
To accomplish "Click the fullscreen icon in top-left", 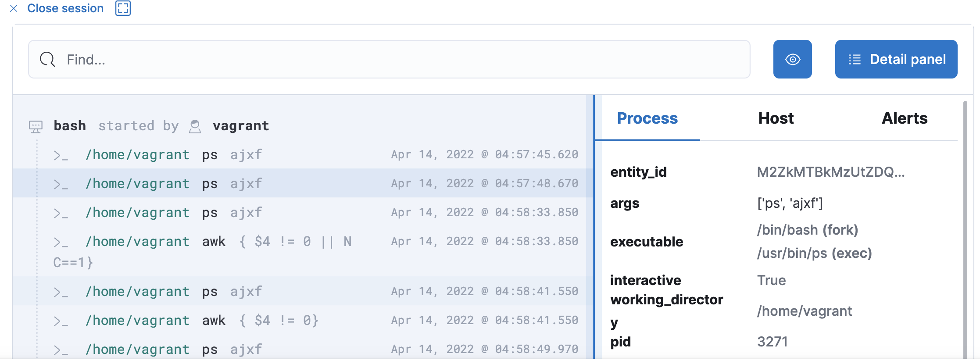I will 123,8.
